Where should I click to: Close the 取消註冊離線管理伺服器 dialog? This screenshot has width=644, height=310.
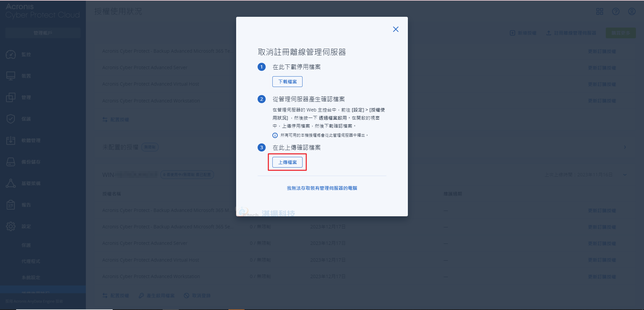pos(396,29)
